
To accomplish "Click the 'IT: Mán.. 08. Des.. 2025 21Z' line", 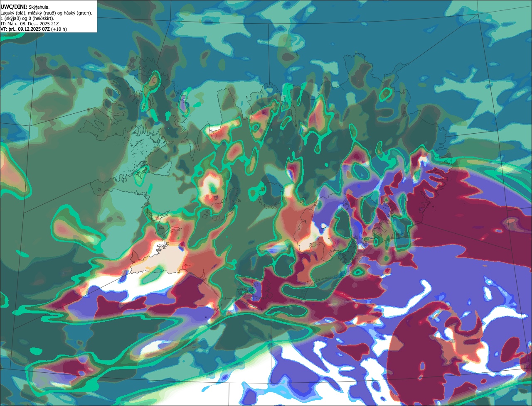I will [x=30, y=24].
